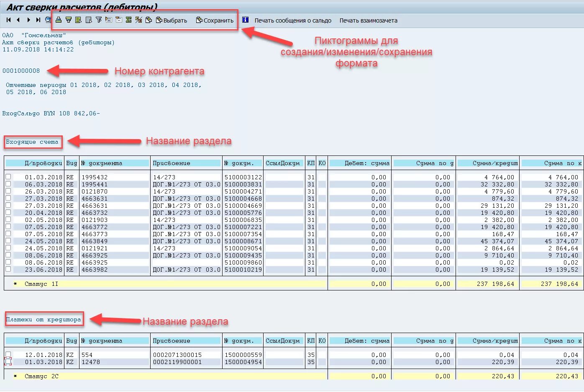584x392 pixels.
Task: Tick checkbox for payment row 01.03.2018 KZ 12478
Action: pyautogui.click(x=8, y=361)
